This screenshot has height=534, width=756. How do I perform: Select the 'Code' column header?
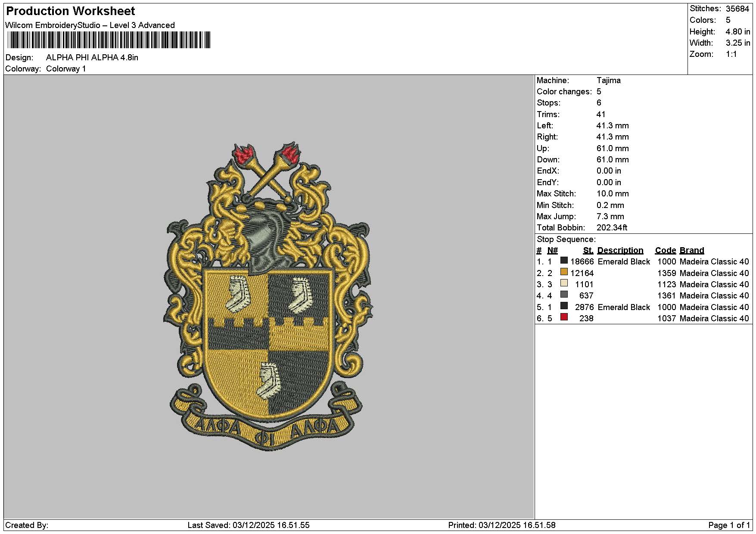666,251
